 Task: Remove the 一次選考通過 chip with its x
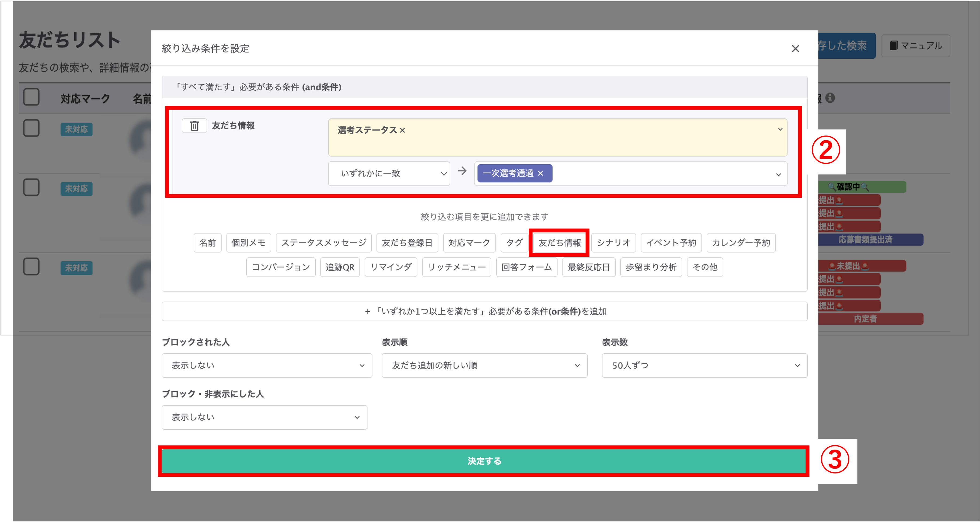point(540,173)
